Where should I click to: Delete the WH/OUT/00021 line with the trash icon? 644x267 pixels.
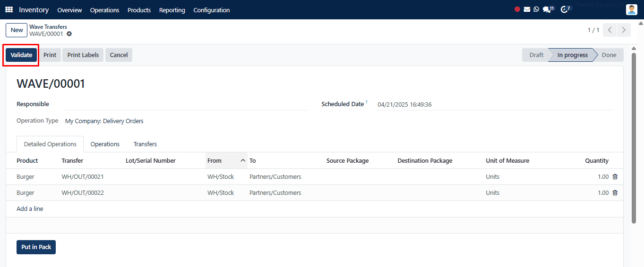615,177
